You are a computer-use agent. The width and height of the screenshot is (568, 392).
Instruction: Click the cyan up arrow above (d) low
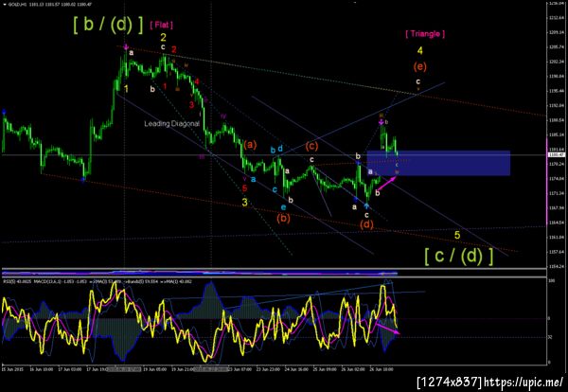pos(366,206)
